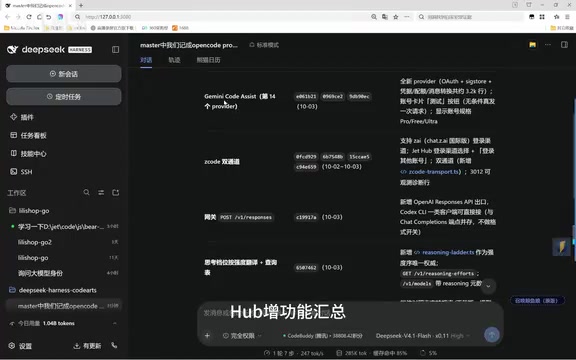Screen dimensions: 576x360
Task: Add a new workspace folder icon
Action: click(x=115, y=192)
